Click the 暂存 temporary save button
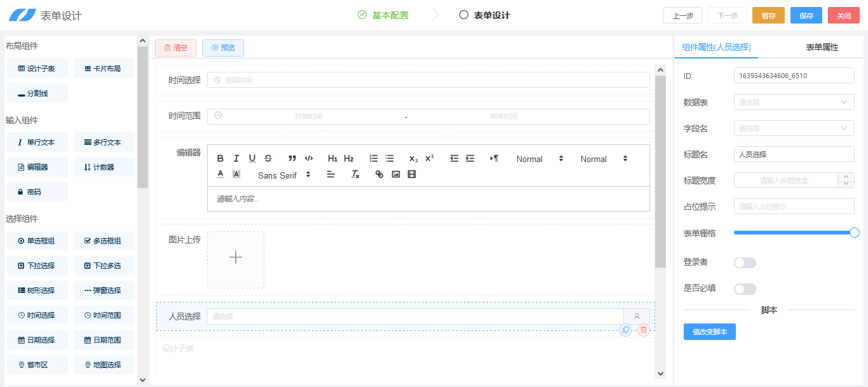 (768, 16)
